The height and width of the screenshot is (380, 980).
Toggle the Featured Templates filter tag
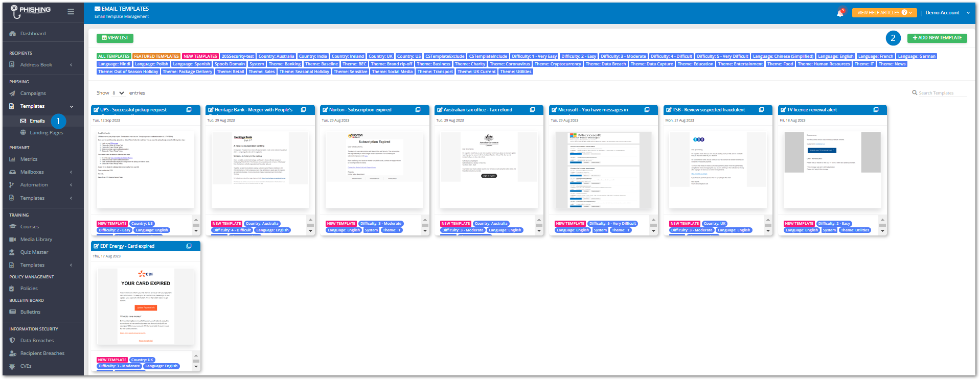point(156,56)
